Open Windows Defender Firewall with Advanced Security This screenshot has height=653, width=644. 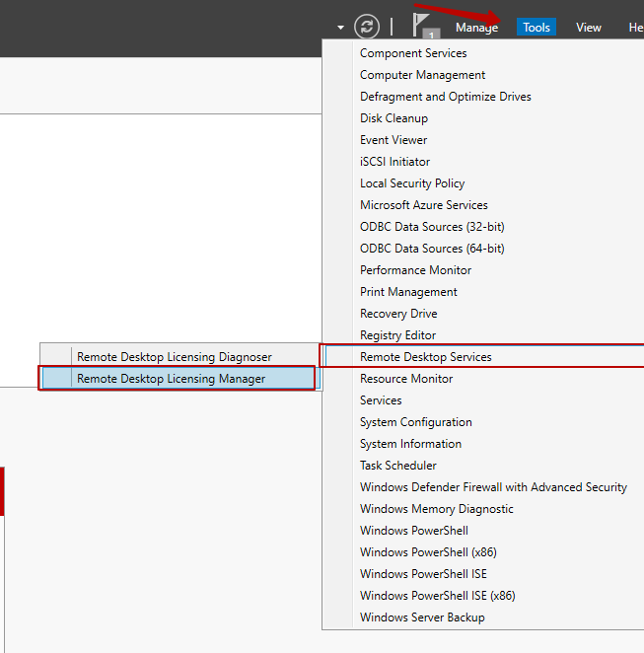point(493,487)
